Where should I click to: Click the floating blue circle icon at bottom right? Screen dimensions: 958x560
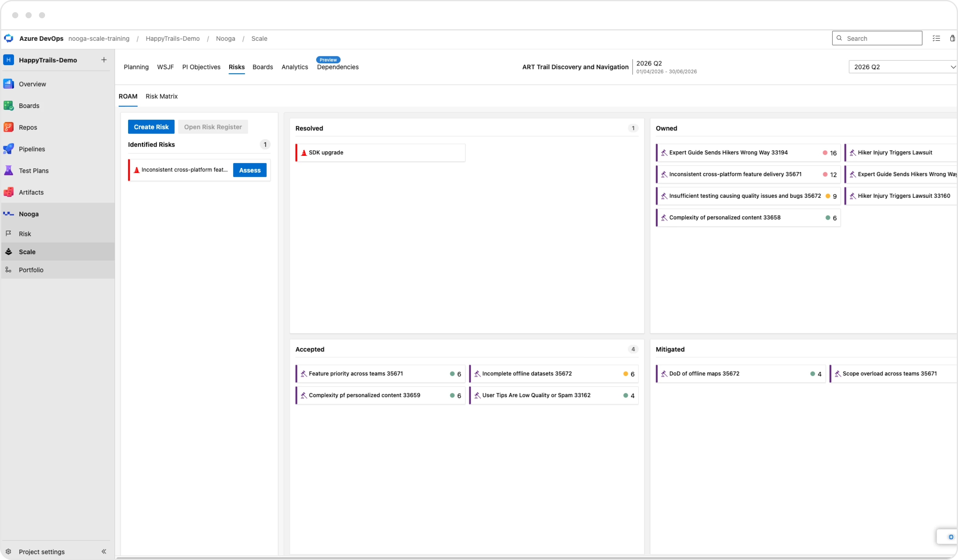tap(951, 537)
